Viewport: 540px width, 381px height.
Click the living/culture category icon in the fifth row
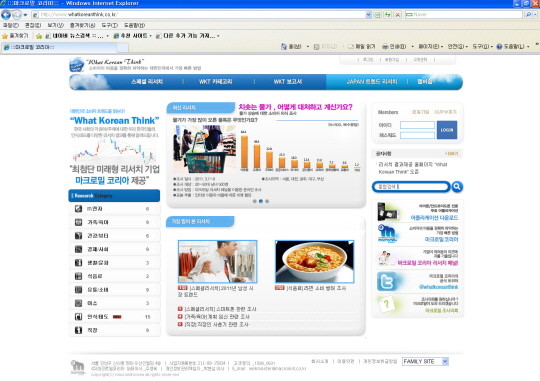coord(79,262)
